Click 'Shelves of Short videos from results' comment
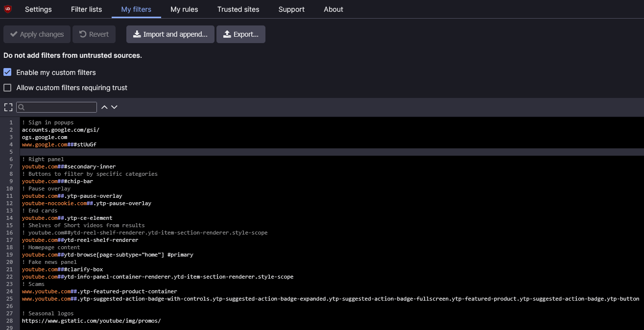The width and height of the screenshot is (644, 330). (84, 225)
